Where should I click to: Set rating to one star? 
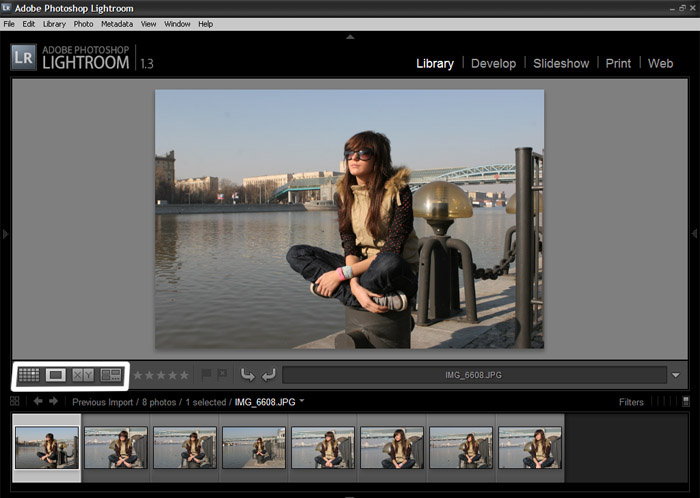138,375
